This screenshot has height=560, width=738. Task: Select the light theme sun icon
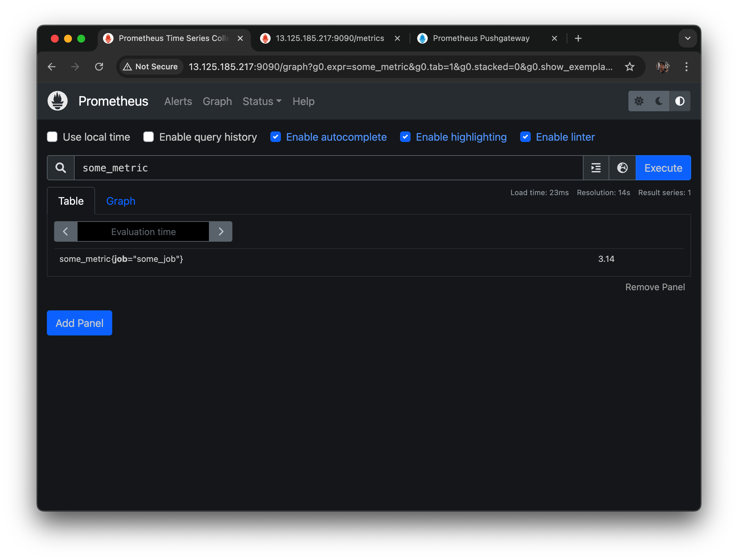pos(639,101)
